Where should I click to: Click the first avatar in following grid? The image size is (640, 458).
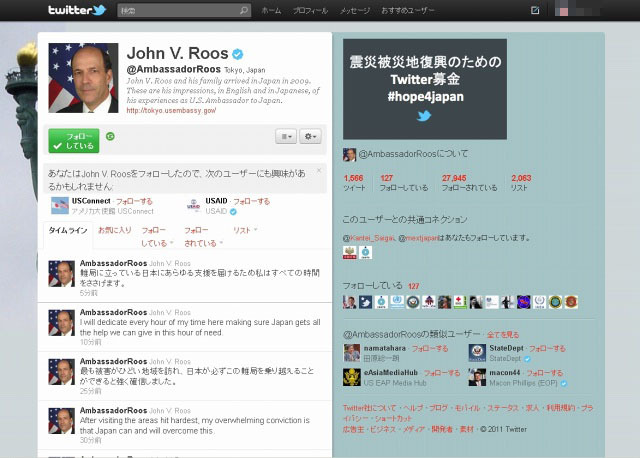coord(350,302)
